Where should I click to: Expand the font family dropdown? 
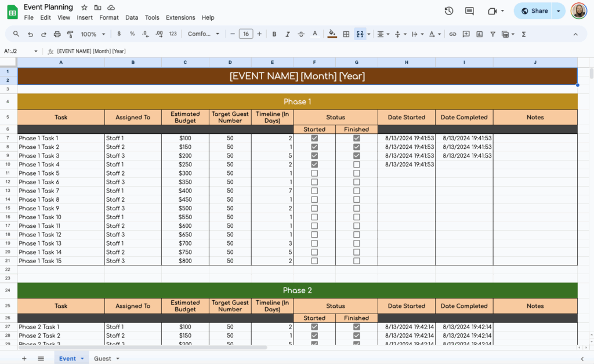204,34
